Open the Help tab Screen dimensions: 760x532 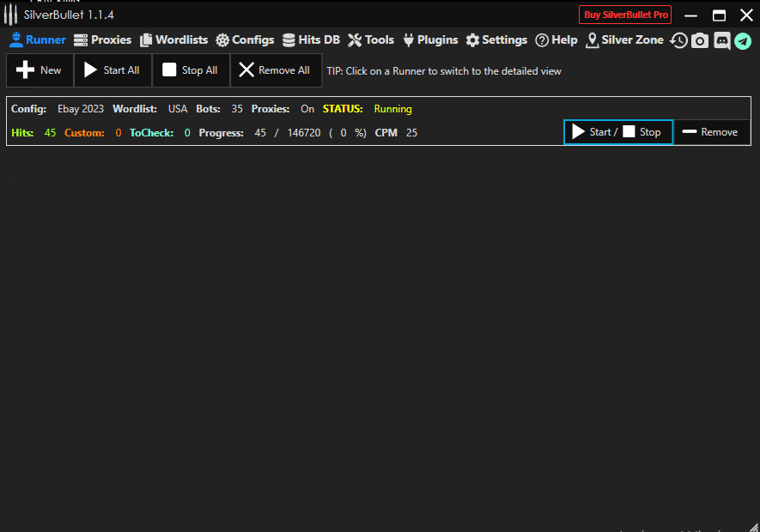(x=556, y=39)
